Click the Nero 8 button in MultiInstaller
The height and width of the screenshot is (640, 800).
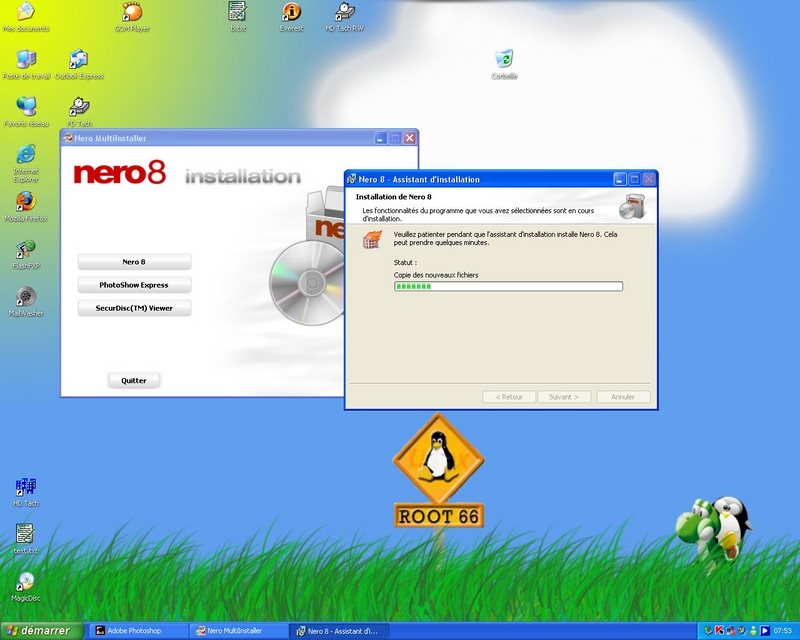click(134, 262)
